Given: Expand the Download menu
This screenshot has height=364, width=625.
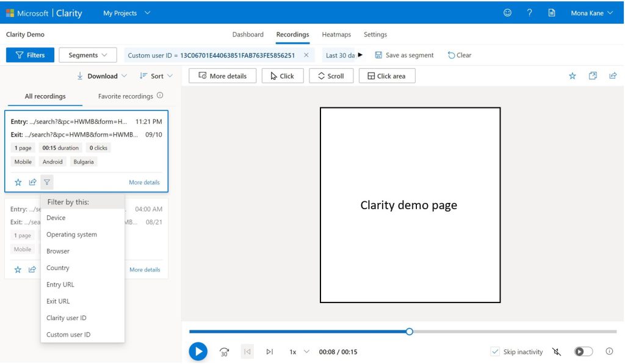Looking at the screenshot, I should (x=101, y=76).
